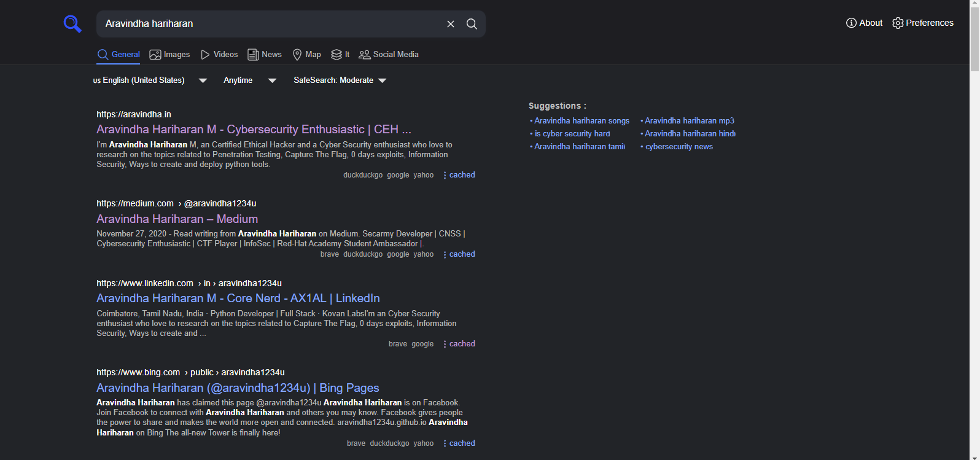The height and width of the screenshot is (460, 980).
Task: Click the SearXNG magnifier logo
Action: pos(72,24)
